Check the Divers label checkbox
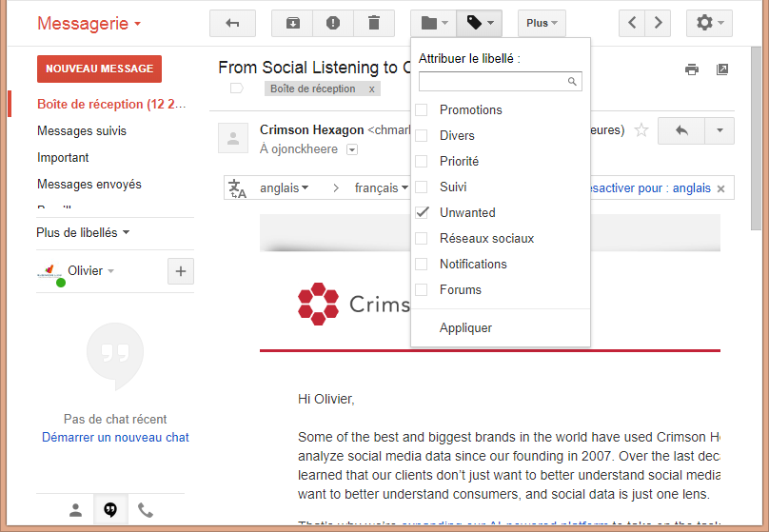Image resolution: width=769 pixels, height=532 pixels. tap(422, 135)
